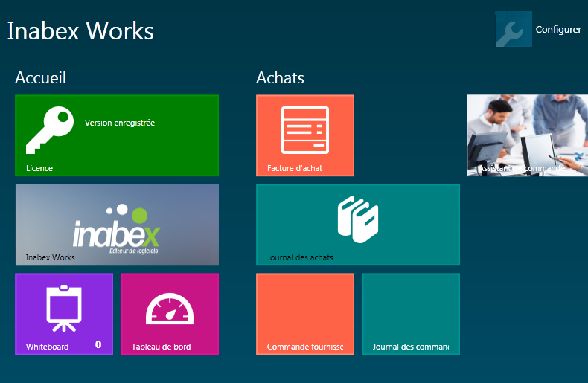Screen dimensions: 588x383
Task: Click the Whiteboard counter showing 0
Action: (x=98, y=344)
